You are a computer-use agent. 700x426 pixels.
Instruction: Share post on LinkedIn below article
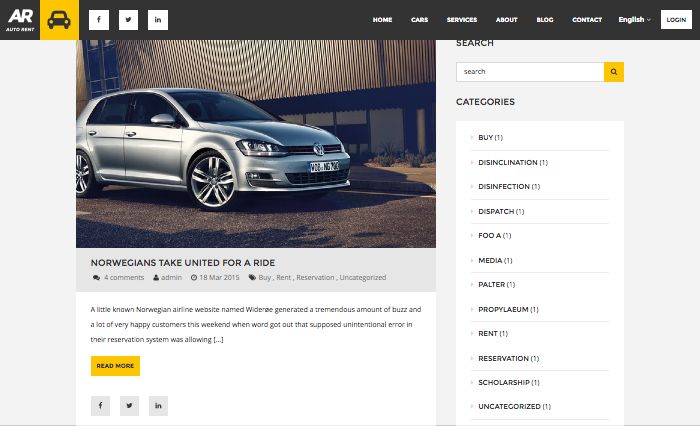click(158, 405)
